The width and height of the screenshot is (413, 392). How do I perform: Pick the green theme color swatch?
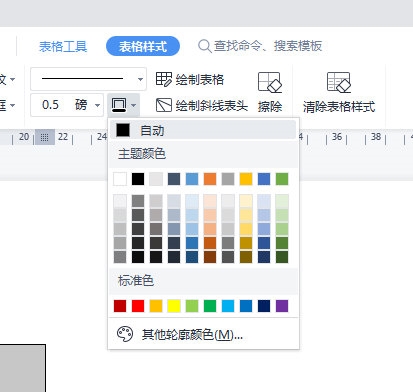282,179
